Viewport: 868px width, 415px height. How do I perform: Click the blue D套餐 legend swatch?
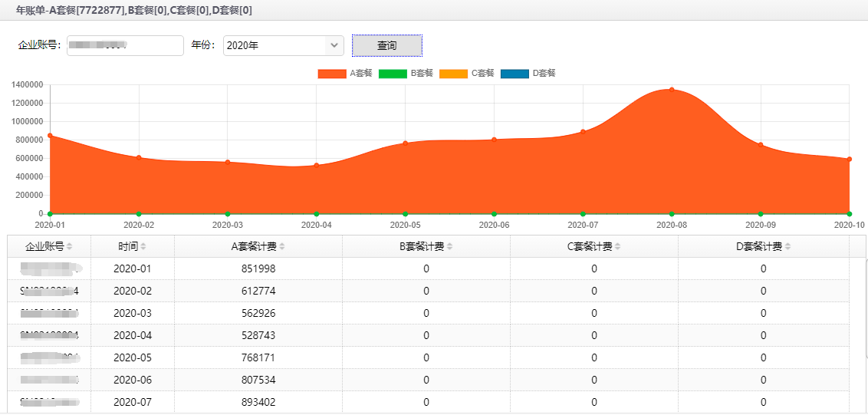pyautogui.click(x=515, y=74)
